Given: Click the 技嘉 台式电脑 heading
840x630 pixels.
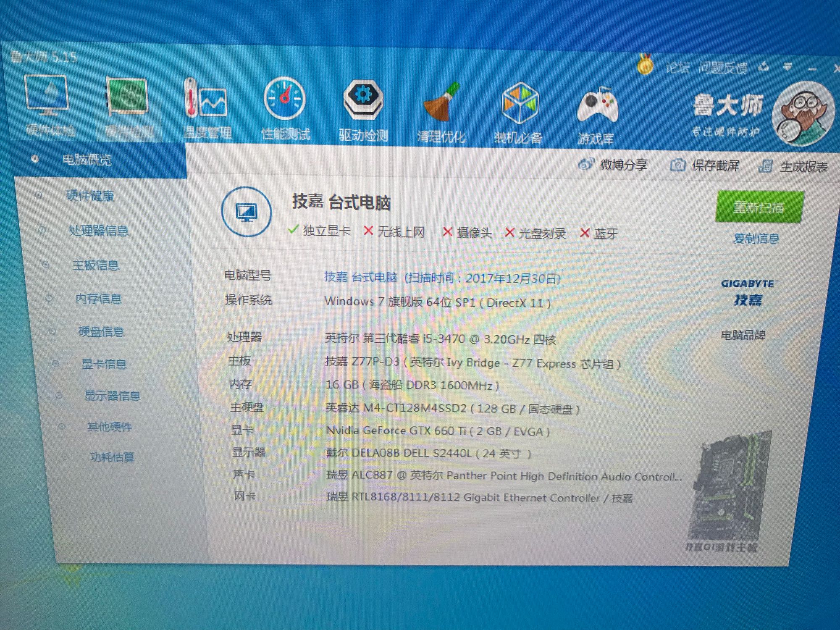Looking at the screenshot, I should [341, 202].
